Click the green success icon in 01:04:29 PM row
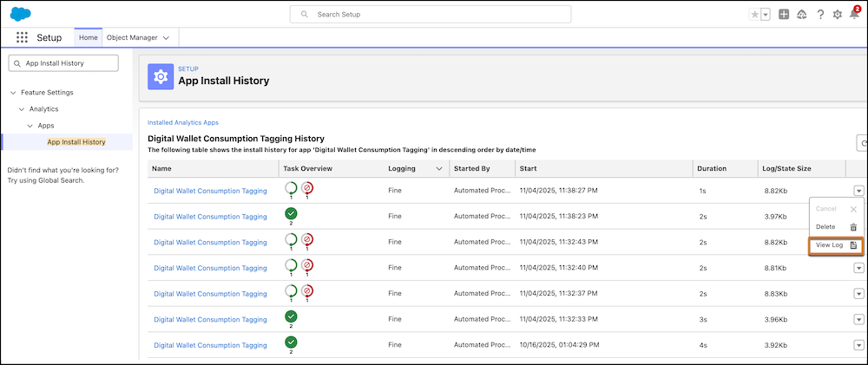The height and width of the screenshot is (365, 868). pos(291,342)
